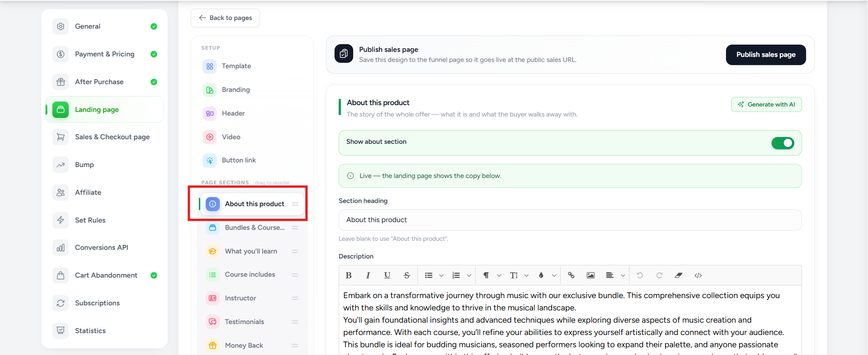
Task: Click the Section heading input field
Action: [570, 220]
